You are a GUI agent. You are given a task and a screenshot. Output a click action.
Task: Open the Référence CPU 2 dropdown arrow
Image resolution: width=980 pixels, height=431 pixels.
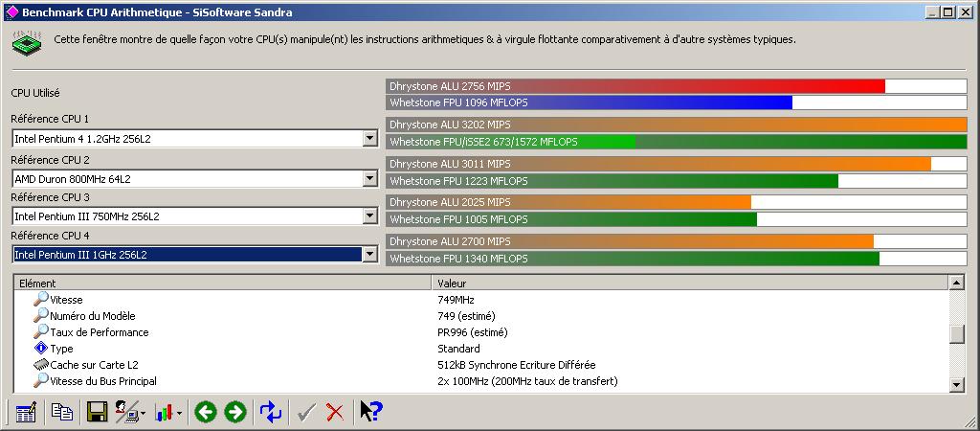pos(370,179)
